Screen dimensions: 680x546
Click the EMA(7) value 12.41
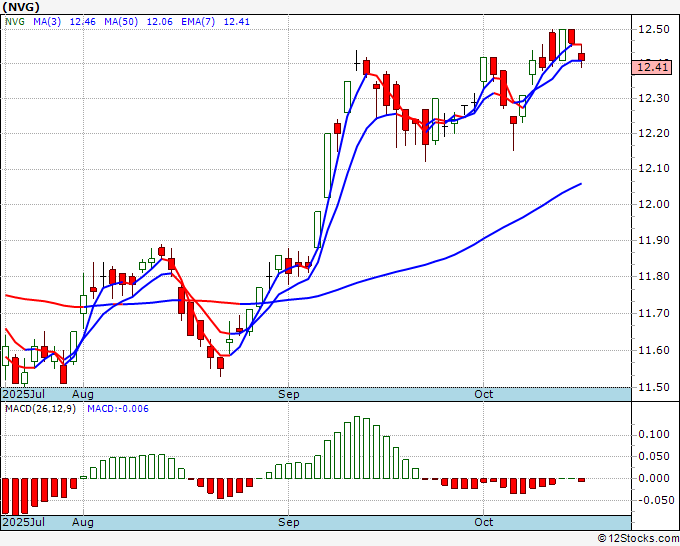pyautogui.click(x=236, y=22)
